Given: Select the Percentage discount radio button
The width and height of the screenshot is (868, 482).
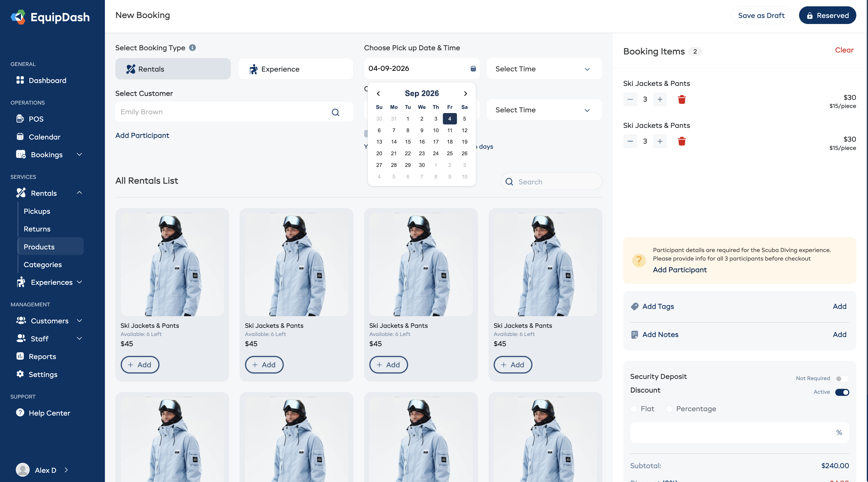Looking at the screenshot, I should (x=669, y=409).
